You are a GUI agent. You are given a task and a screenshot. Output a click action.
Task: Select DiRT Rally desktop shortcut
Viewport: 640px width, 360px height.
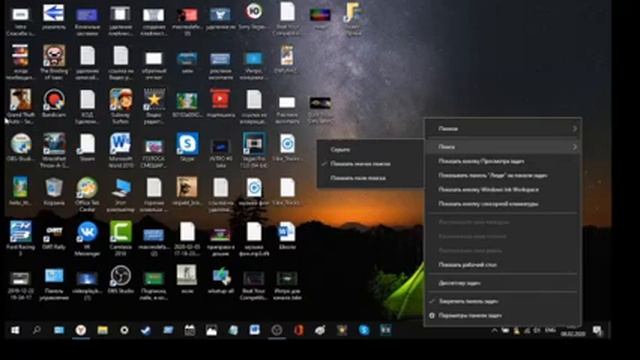(54, 236)
